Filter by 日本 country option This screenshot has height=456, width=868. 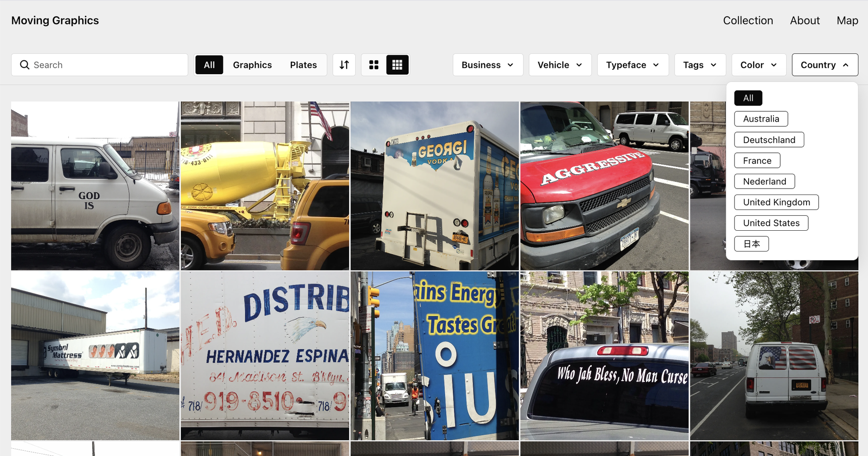tap(751, 244)
